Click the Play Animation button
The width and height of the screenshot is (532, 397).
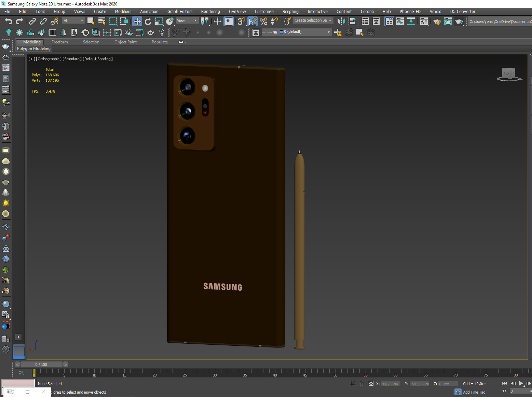(521, 383)
